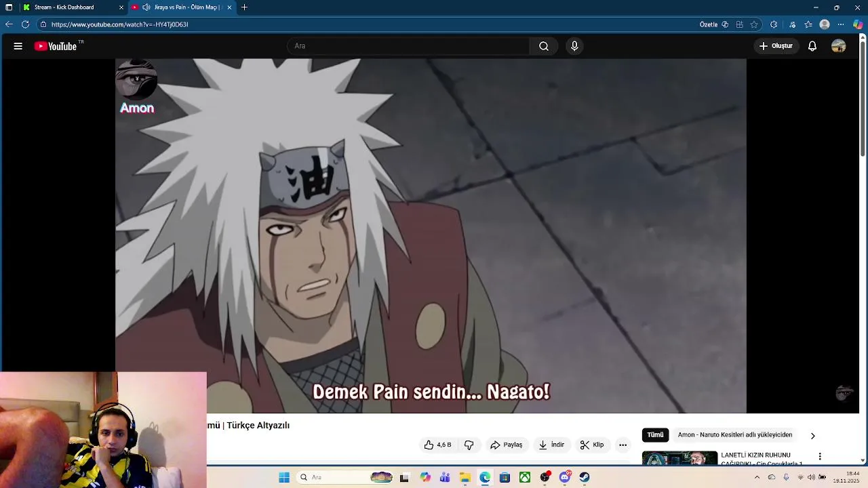868x488 pixels.
Task: Open File Explorer from the taskbar
Action: point(465,477)
